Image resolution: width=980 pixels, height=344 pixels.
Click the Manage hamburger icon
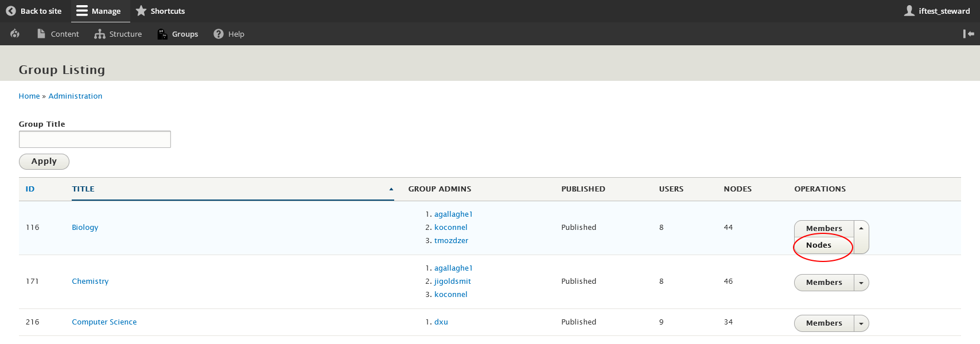[82, 11]
